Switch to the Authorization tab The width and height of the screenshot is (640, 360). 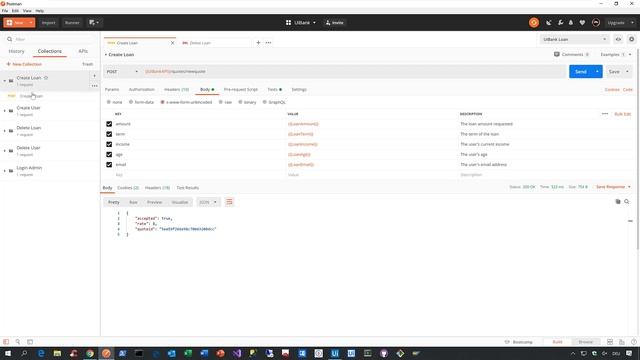[x=142, y=89]
